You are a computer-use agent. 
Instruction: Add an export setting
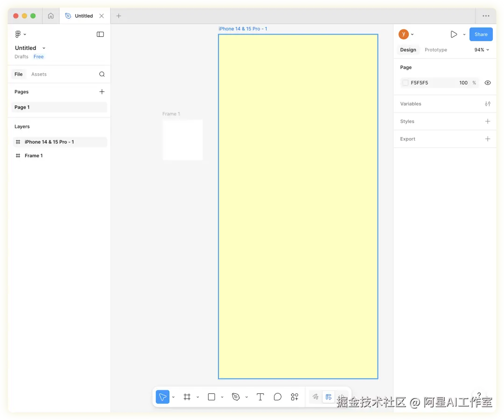[488, 139]
